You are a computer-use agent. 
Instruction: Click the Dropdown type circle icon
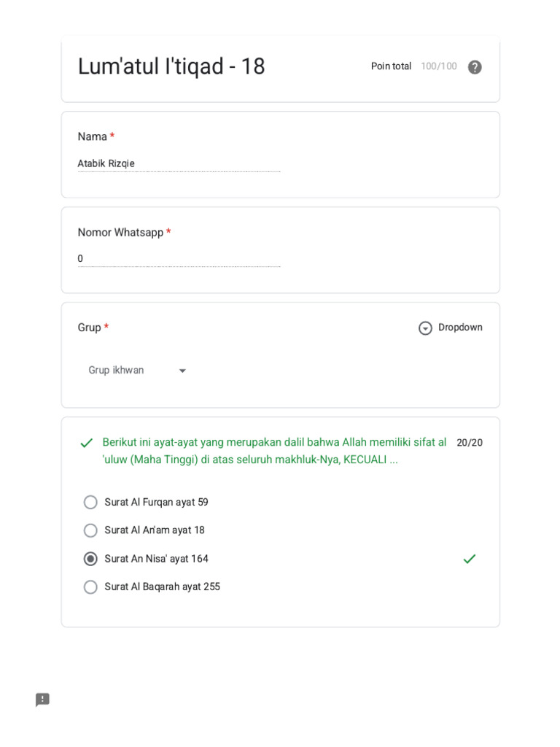pyautogui.click(x=425, y=328)
